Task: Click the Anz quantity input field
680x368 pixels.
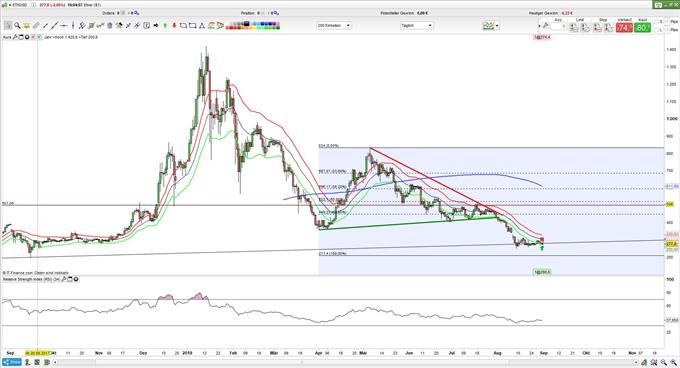Action: [x=559, y=26]
